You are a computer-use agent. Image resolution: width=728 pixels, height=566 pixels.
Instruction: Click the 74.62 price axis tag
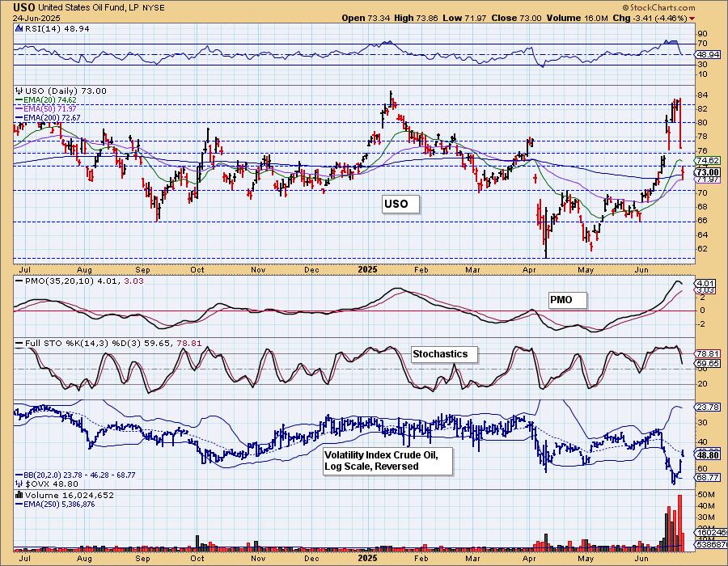(x=708, y=161)
